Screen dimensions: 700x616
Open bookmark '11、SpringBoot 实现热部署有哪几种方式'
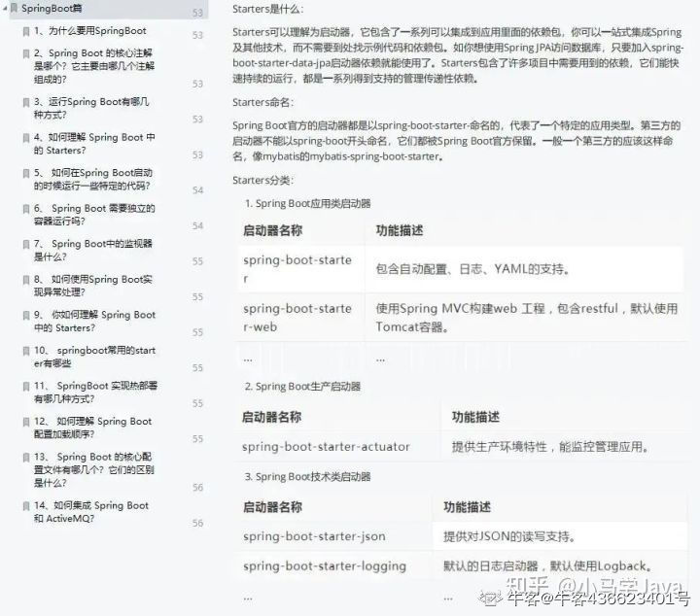pyautogui.click(x=95, y=393)
